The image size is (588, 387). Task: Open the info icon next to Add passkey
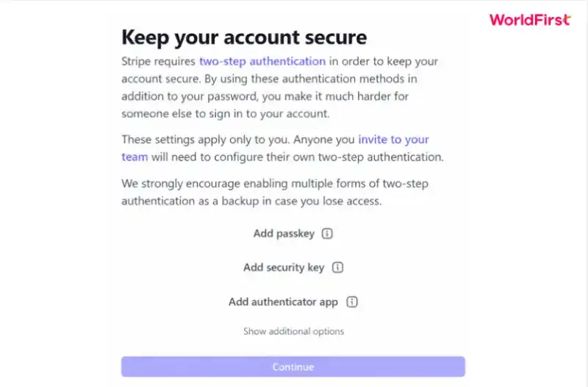(327, 233)
